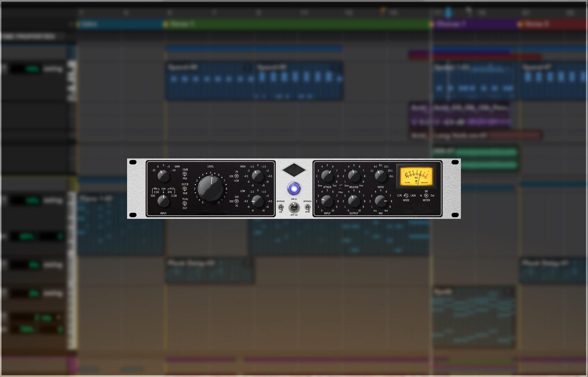Image resolution: width=588 pixels, height=377 pixels.
Task: Click the black diamond logo badge
Action: click(x=294, y=170)
